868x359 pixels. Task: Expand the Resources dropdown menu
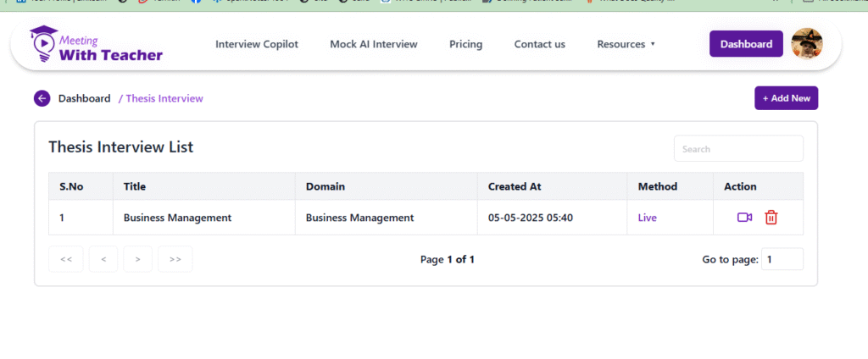[x=626, y=44]
